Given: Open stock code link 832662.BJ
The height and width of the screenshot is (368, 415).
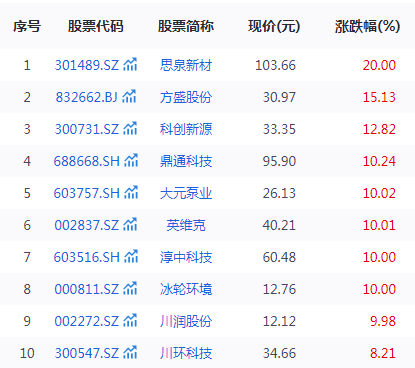Looking at the screenshot, I should click(87, 97).
